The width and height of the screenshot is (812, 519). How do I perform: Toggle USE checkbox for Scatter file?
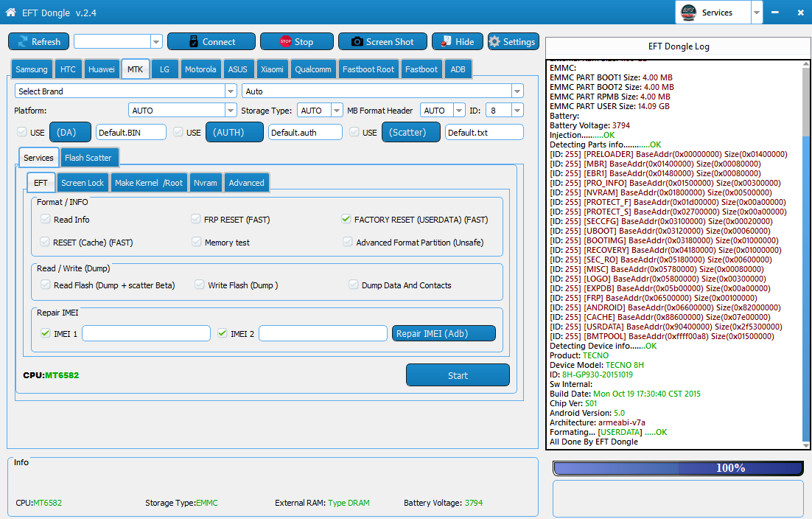pyautogui.click(x=354, y=132)
